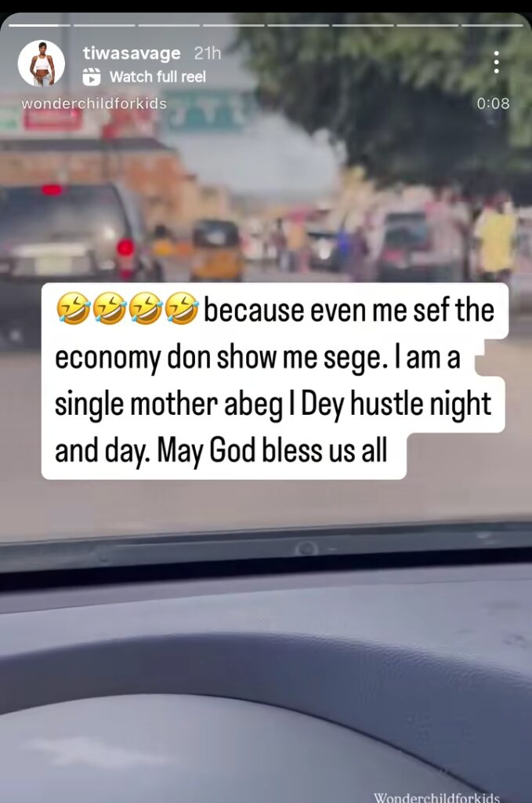The width and height of the screenshot is (532, 803).
Task: Click the fourth laughing emoji in caption
Action: point(182,309)
